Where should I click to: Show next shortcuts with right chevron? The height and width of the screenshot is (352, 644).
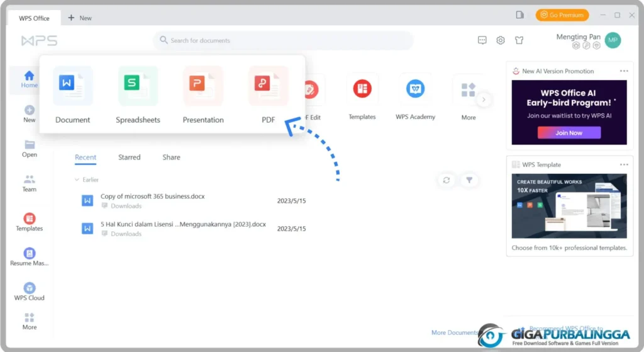484,99
